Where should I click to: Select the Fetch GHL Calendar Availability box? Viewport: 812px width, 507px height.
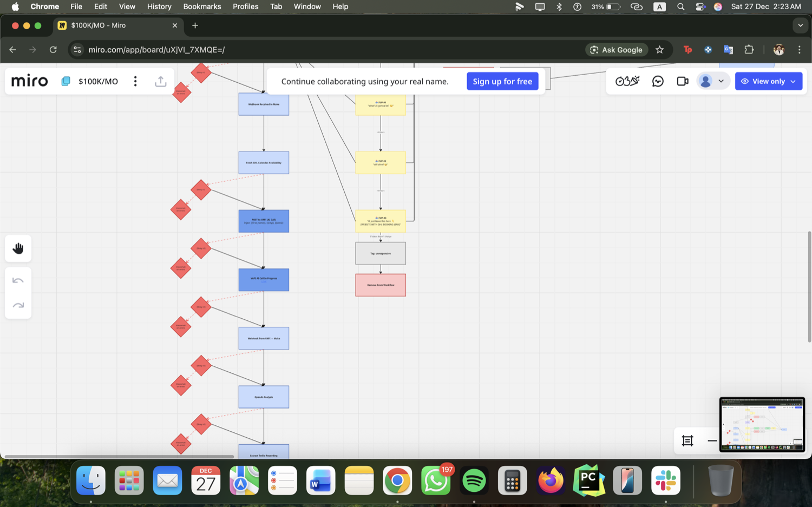264,163
